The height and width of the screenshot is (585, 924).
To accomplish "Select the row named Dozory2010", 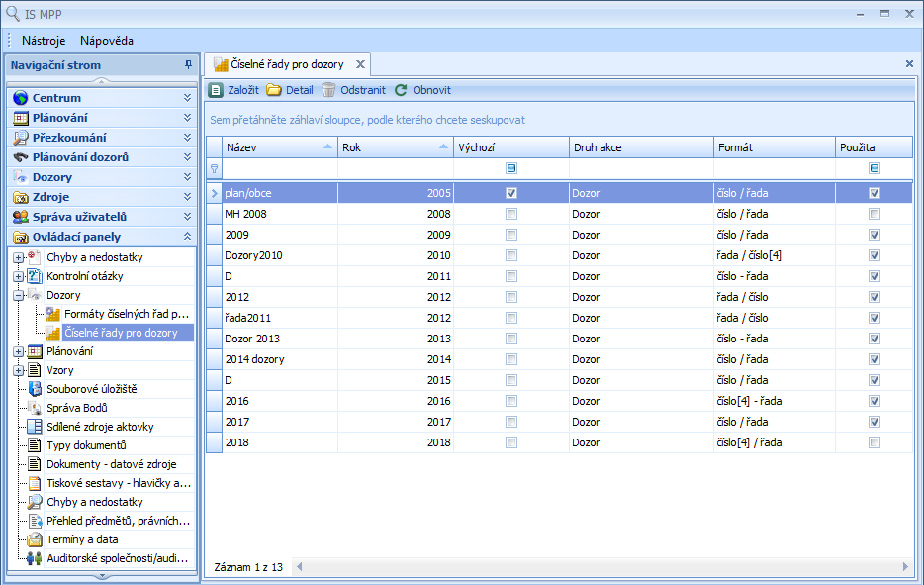I will tap(559, 255).
